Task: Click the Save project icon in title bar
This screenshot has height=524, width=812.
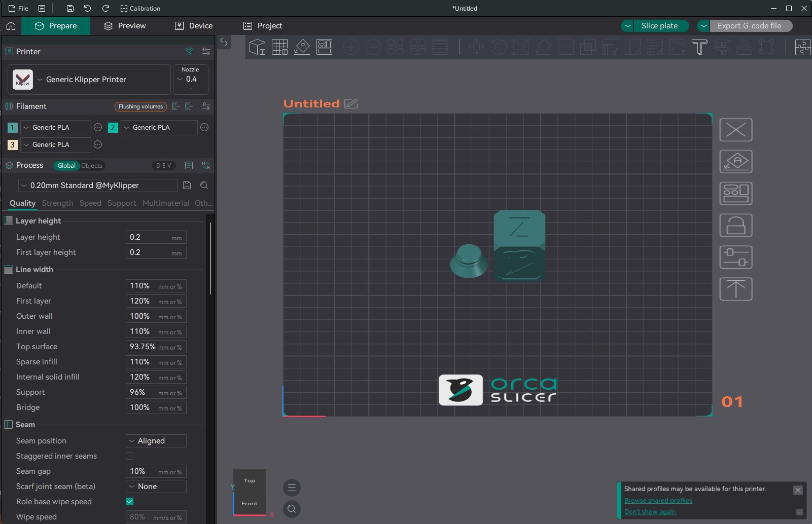Action: (70, 9)
